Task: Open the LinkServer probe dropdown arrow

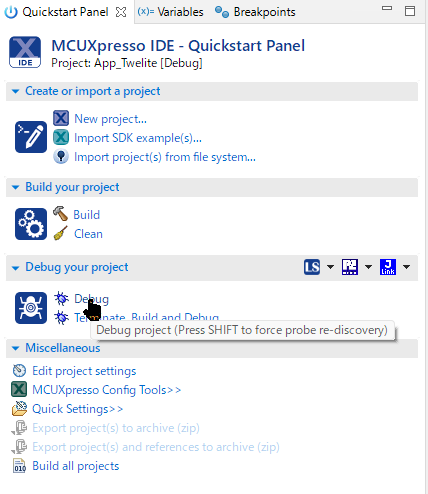Action: [x=330, y=267]
